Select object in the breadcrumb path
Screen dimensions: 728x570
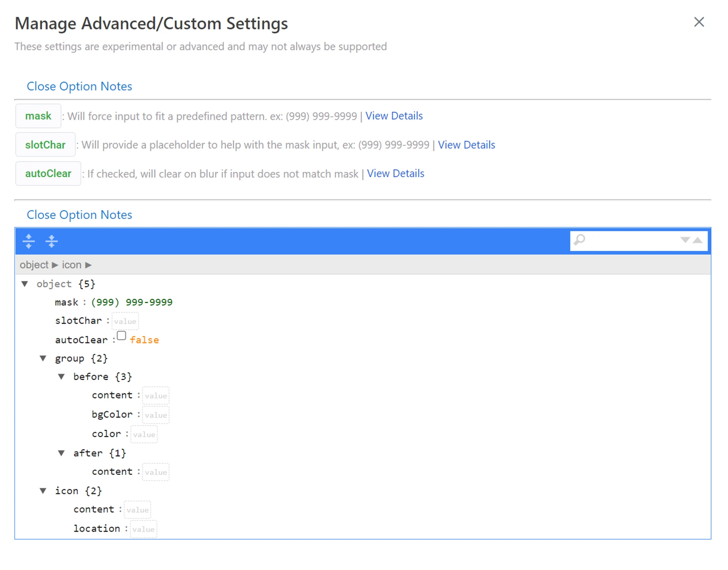coord(34,265)
